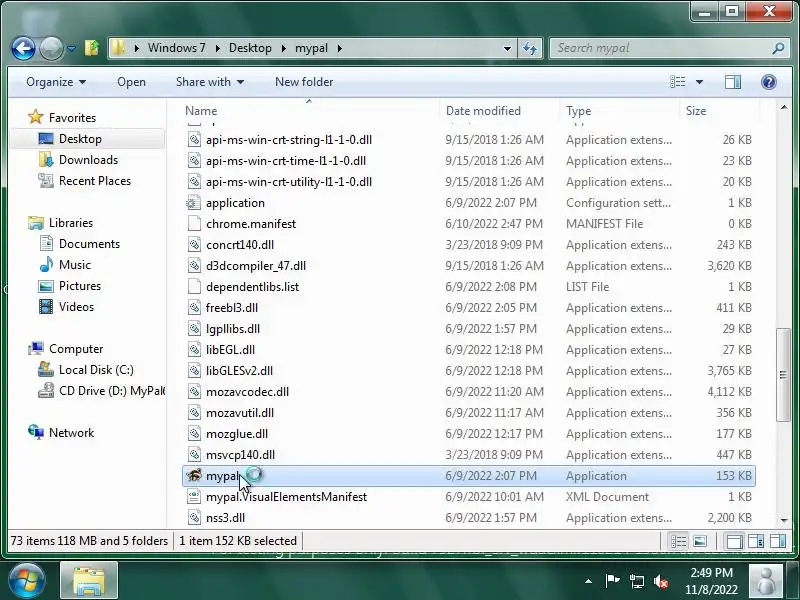Screen dimensions: 800x600
Task: Select file mozglue.dll
Action: [x=237, y=434]
